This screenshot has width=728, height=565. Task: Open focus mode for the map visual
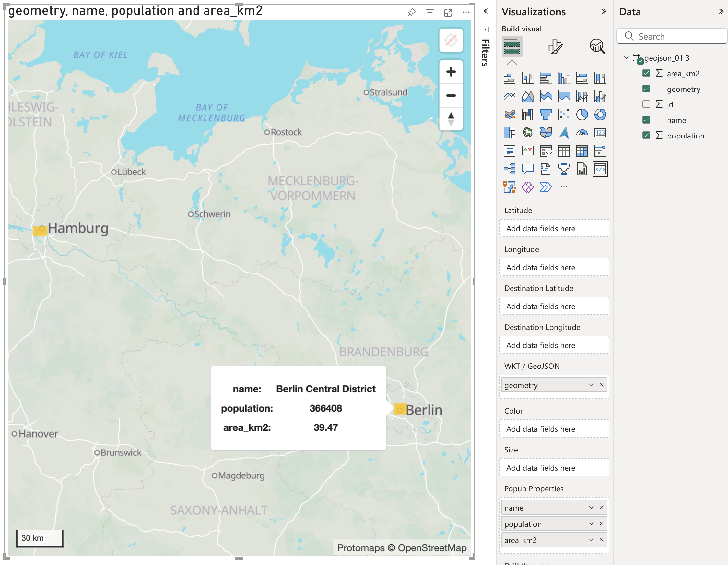click(x=448, y=13)
